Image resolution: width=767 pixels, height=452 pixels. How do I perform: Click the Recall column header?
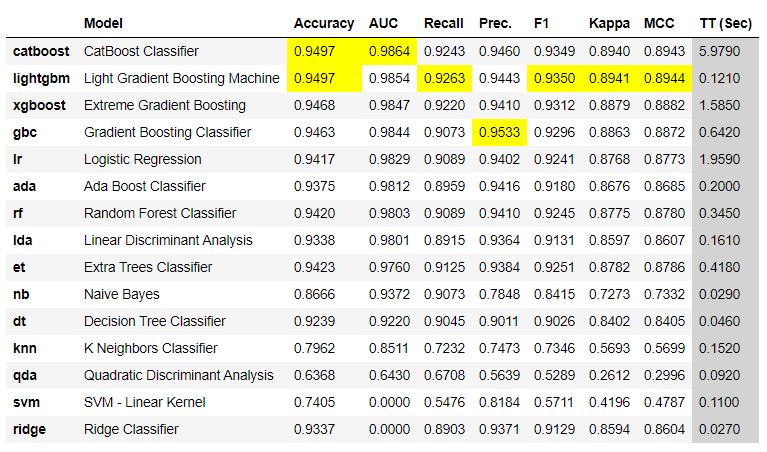tap(443, 23)
